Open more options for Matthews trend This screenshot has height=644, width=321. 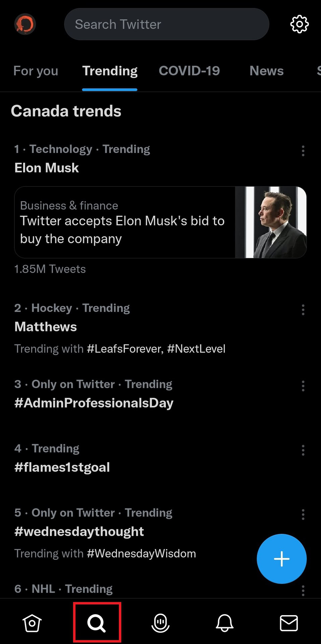point(303,310)
